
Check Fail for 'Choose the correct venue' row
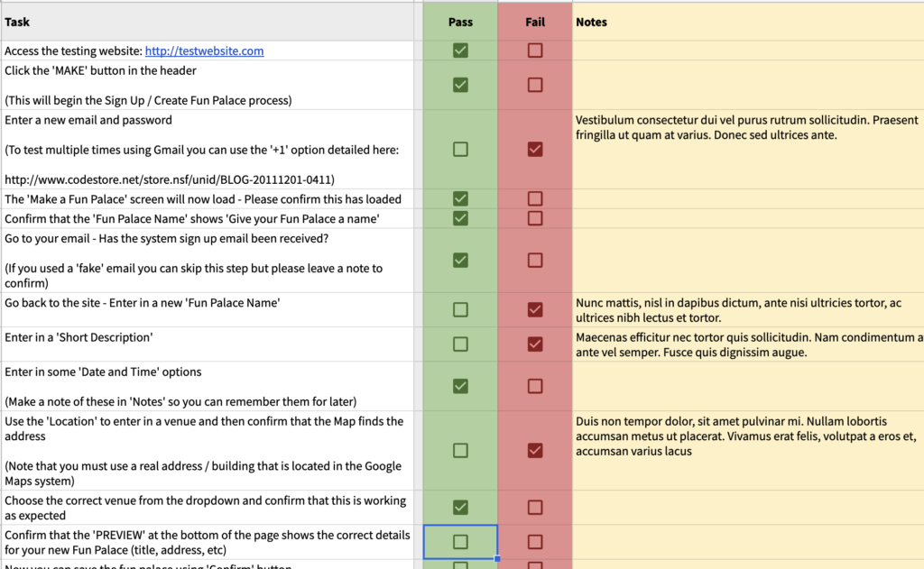(x=535, y=507)
